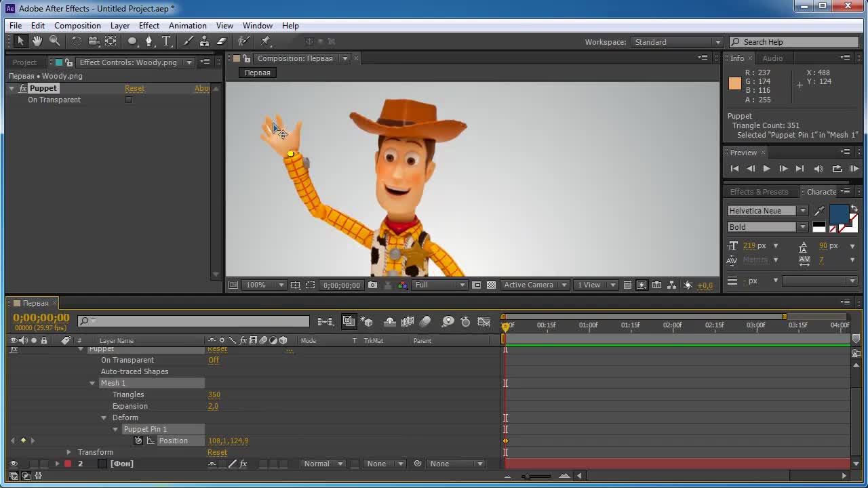Image resolution: width=868 pixels, height=488 pixels.
Task: Select the Hand tool
Action: [x=37, y=41]
